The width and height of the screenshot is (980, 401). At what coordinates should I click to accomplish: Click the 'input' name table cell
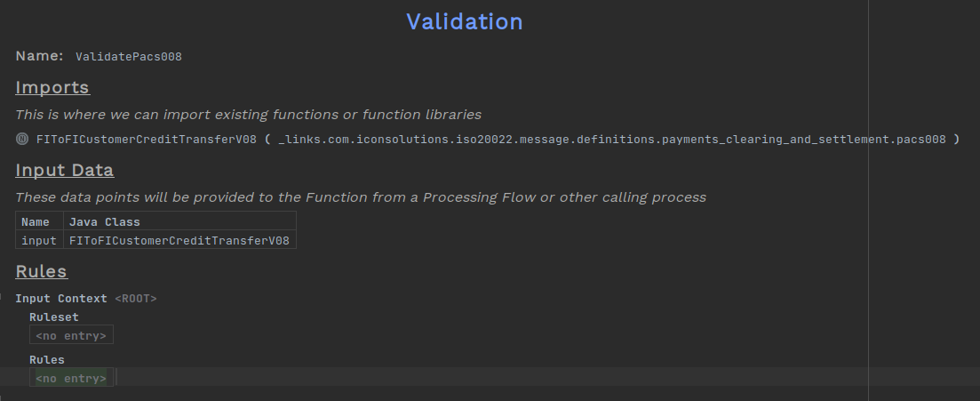point(39,240)
